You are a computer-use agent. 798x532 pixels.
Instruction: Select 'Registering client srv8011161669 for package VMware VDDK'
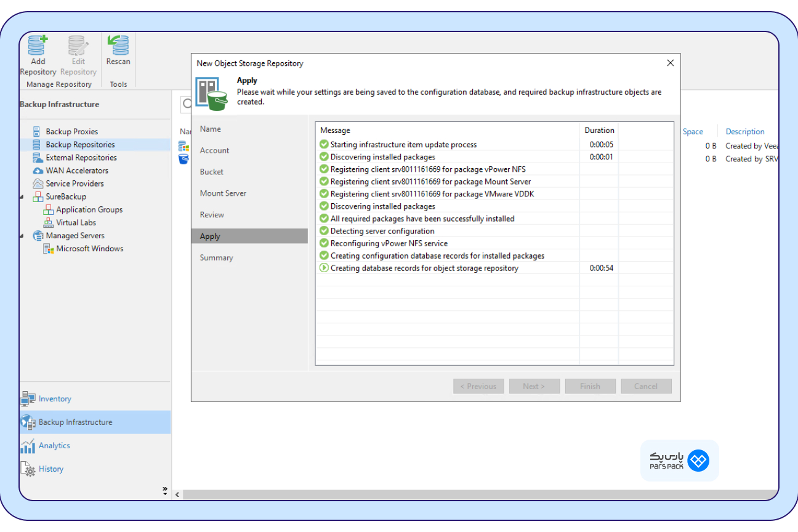pyautogui.click(x=433, y=194)
